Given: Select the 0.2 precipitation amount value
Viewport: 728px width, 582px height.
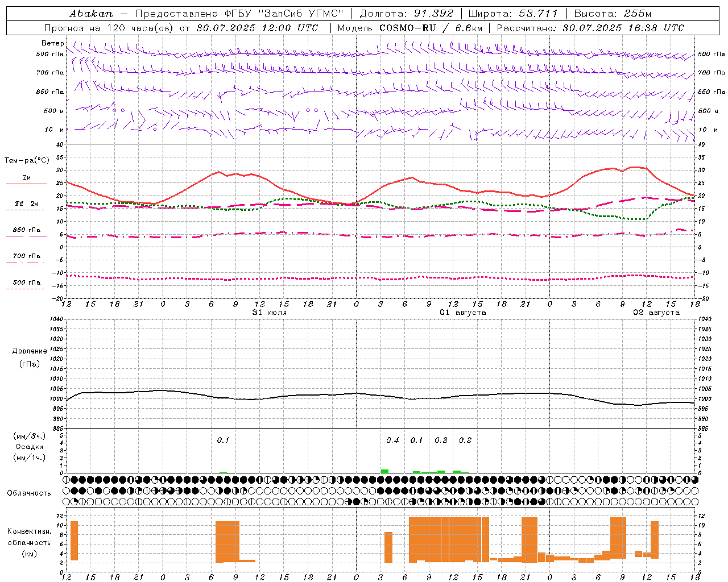Looking at the screenshot, I should tap(465, 440).
